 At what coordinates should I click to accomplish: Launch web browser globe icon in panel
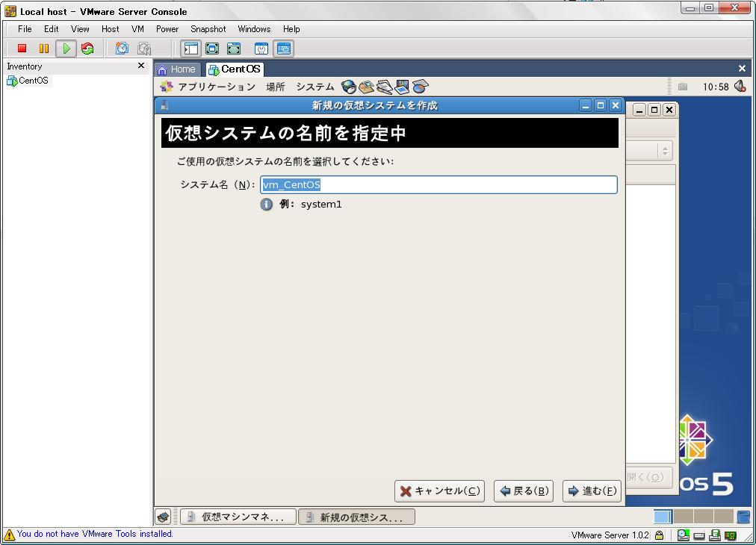click(x=349, y=87)
